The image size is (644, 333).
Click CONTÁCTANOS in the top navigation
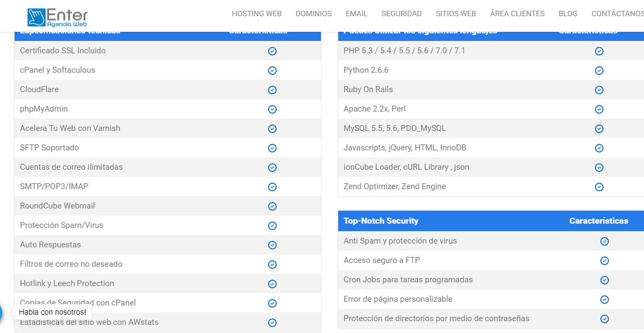point(618,13)
